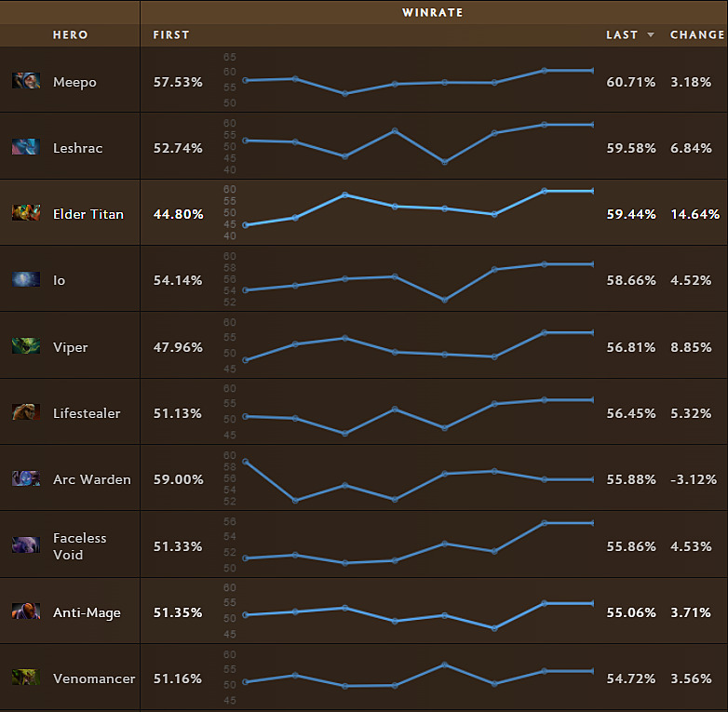Click the Leshrac hero portrait icon
Viewport: 728px width, 712px height.
26,147
